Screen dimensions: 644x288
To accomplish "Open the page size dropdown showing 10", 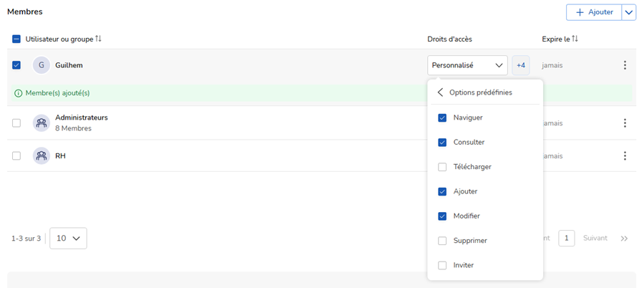I will pos(68,239).
